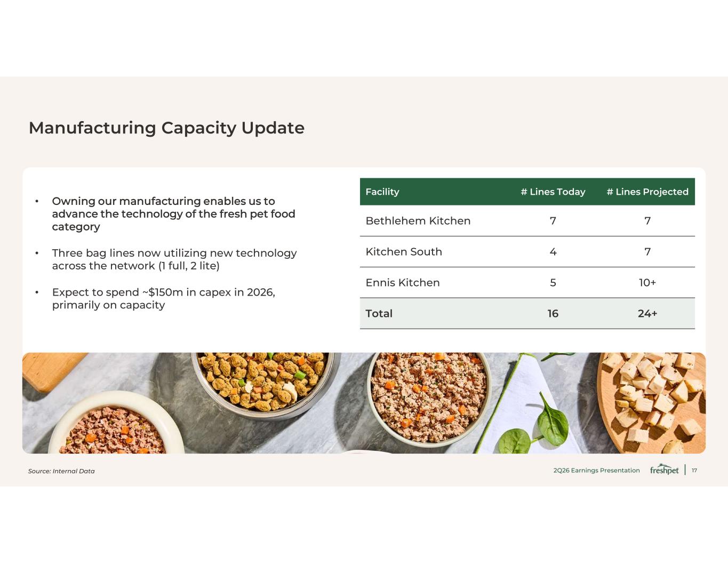The width and height of the screenshot is (728, 563).
Task: Click the Freshpet logo in footer
Action: [664, 470]
